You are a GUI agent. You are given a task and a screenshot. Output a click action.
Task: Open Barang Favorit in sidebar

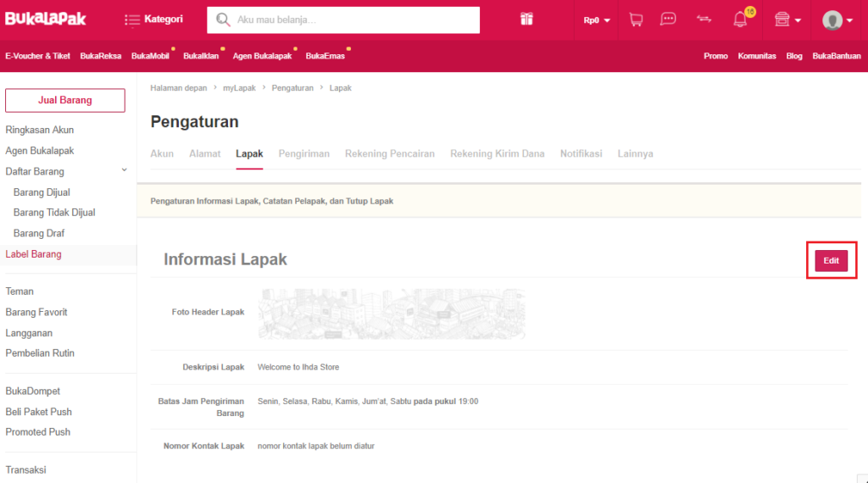pyautogui.click(x=36, y=312)
